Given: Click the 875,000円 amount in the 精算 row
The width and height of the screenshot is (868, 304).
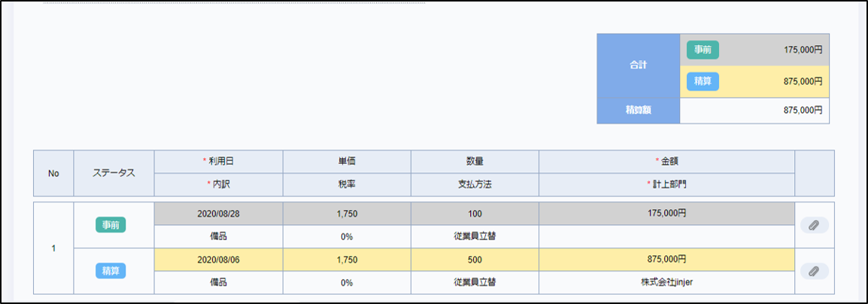Looking at the screenshot, I should coord(666,259).
